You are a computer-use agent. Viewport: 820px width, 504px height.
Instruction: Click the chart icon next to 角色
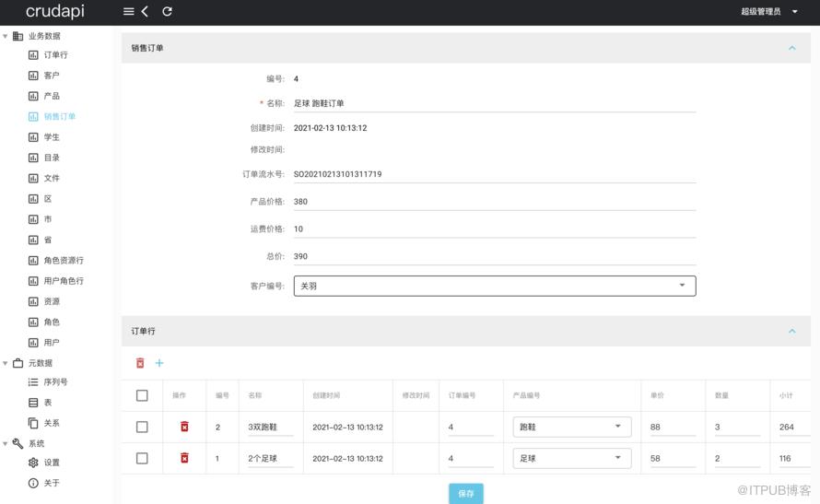pos(33,322)
